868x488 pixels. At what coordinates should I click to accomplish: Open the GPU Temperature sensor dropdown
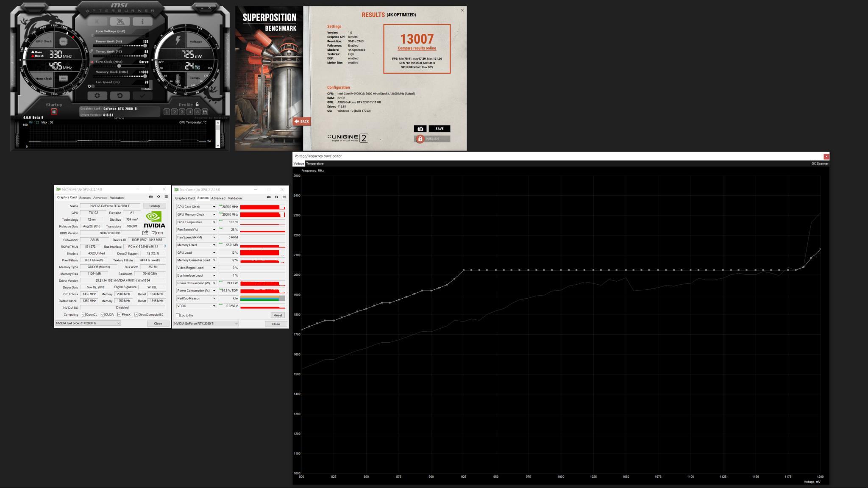(x=214, y=222)
